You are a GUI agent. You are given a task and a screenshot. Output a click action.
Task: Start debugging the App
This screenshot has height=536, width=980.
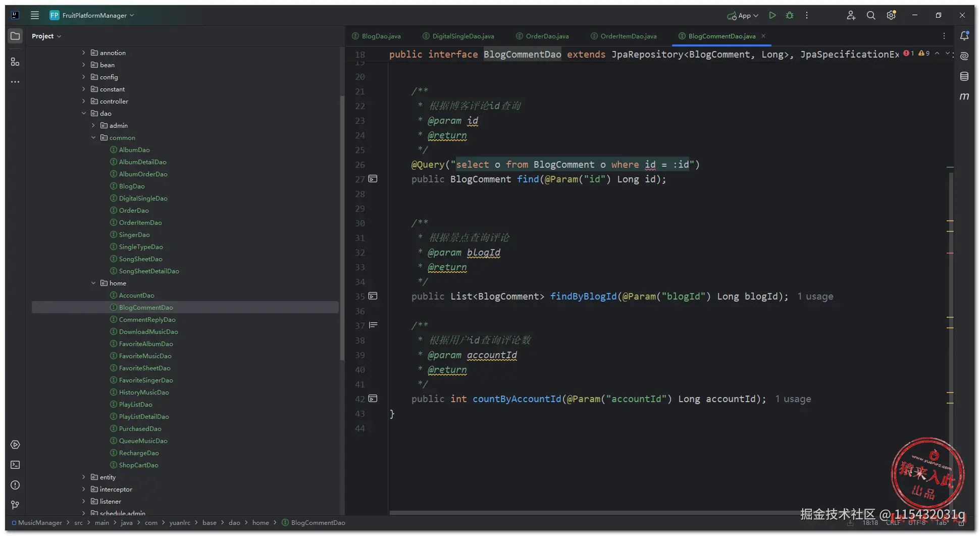[790, 15]
